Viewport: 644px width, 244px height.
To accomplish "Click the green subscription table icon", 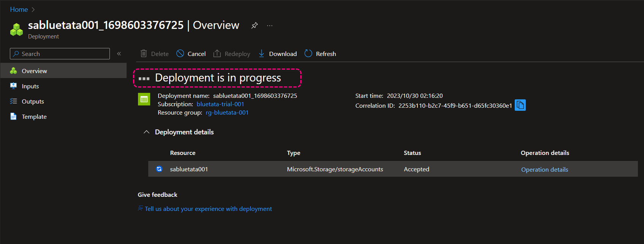I will [144, 99].
